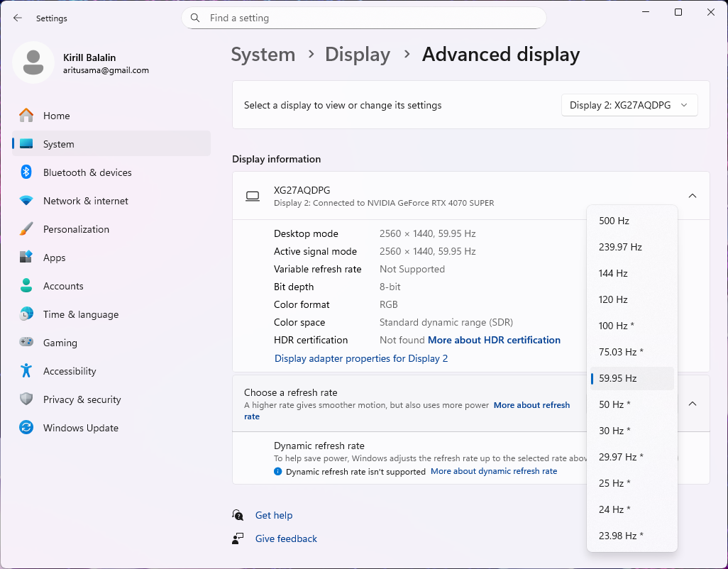Viewport: 728px width, 569px height.
Task: Click More about HDR certification link
Action: tap(494, 340)
